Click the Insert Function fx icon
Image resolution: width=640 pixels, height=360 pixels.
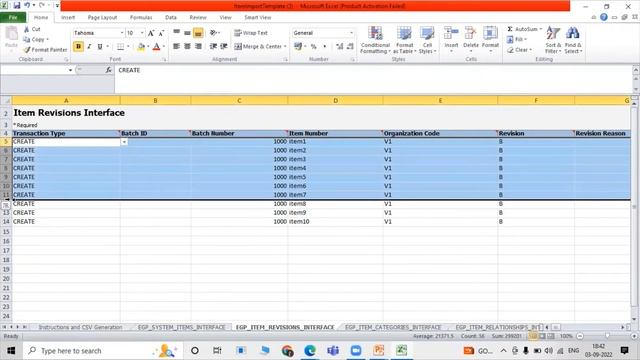coord(109,70)
